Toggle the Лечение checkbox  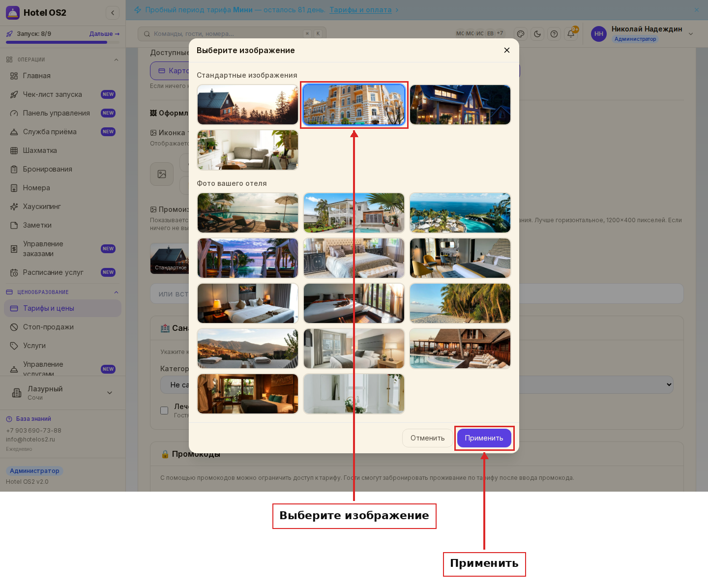(x=164, y=411)
